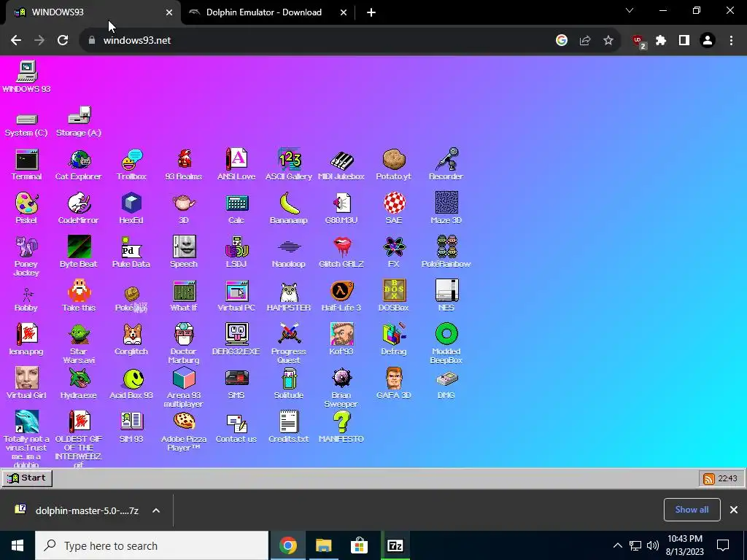Viewport: 747px width, 560px height.
Task: Open Byte Beat icon
Action: [x=79, y=252]
